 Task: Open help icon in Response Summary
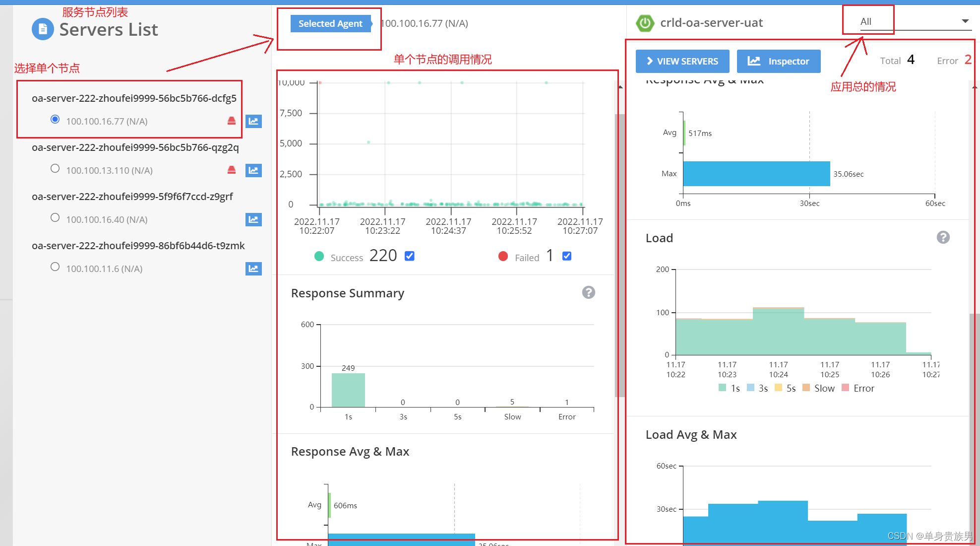tap(588, 292)
